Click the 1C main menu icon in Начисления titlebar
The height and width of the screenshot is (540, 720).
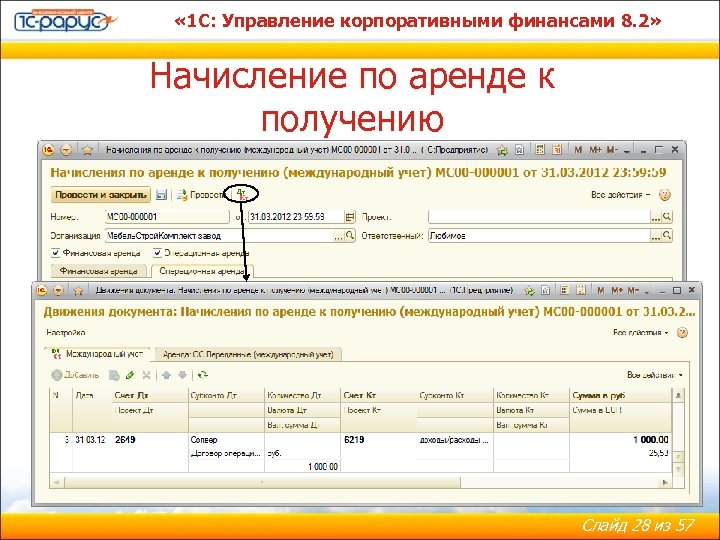point(49,150)
